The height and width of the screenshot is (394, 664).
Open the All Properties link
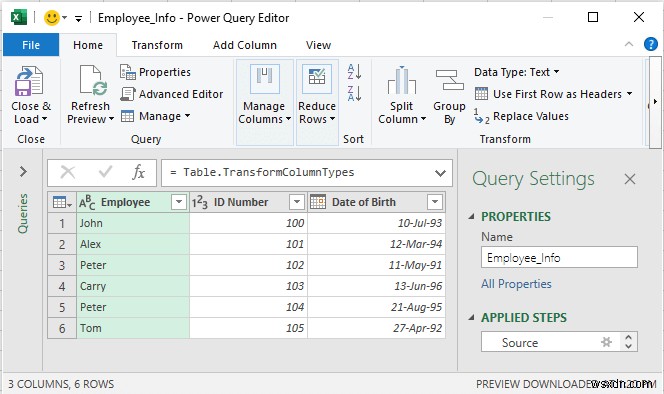point(516,284)
